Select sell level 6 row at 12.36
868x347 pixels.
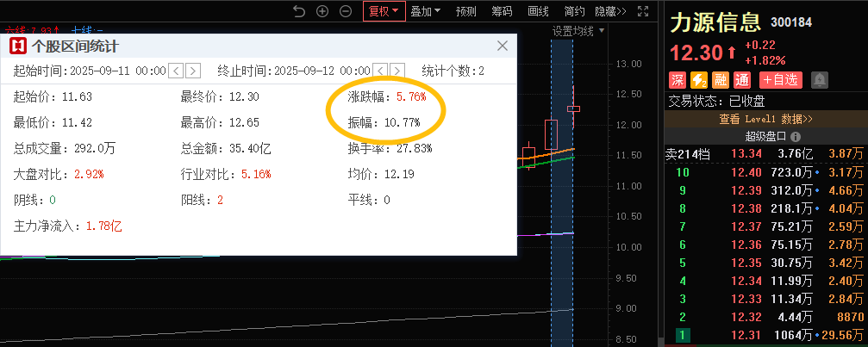coord(766,245)
